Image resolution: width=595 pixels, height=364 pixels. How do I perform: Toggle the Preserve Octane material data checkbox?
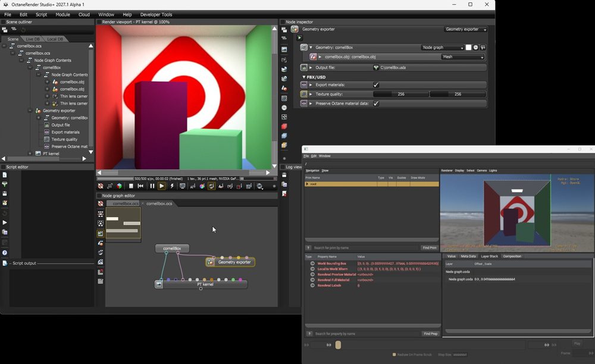coord(376,103)
